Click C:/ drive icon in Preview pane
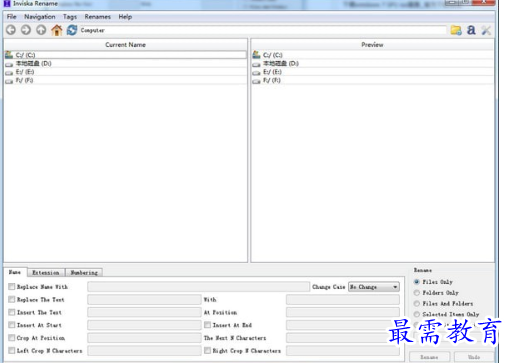Screen dimensions: 510x363 pos(256,55)
